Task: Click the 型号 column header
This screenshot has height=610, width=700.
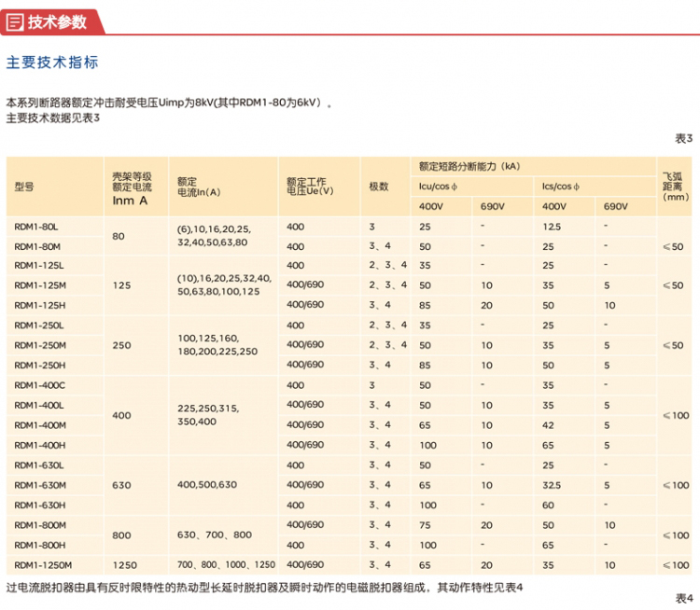Action: 24,187
